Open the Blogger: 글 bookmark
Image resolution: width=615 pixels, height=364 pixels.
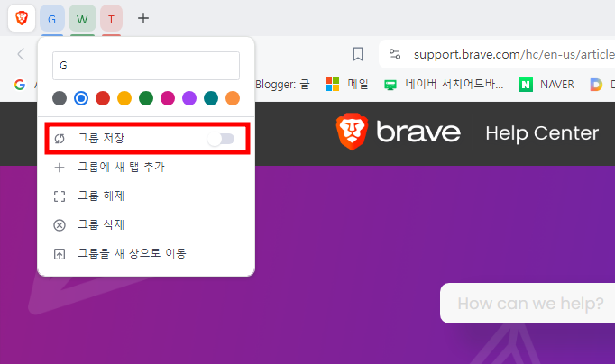point(282,84)
